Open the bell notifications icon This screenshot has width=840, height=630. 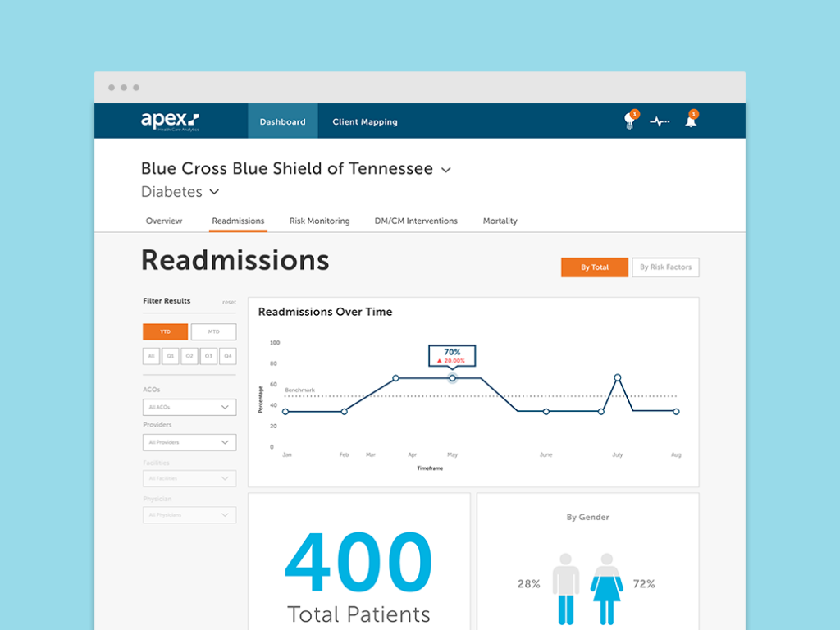coord(691,120)
